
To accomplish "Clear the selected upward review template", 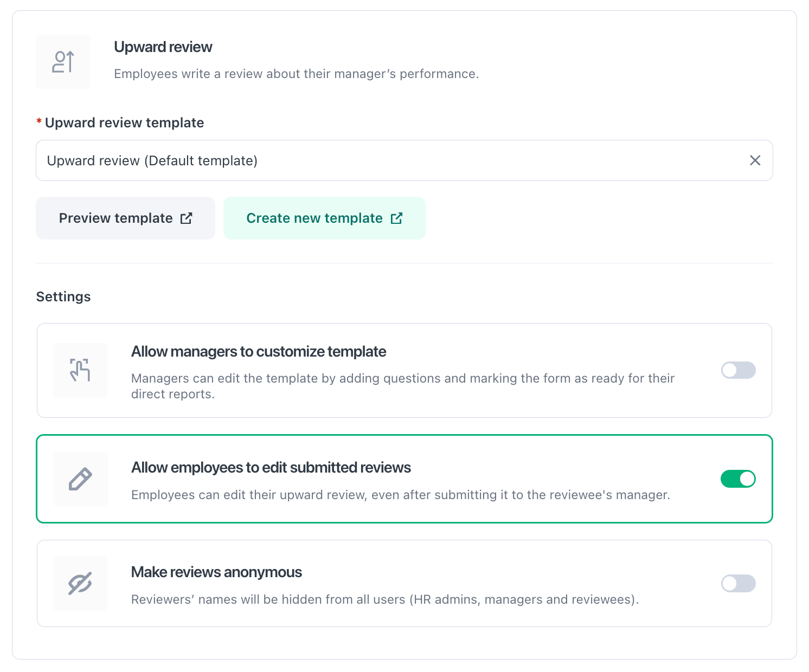I will [x=755, y=160].
